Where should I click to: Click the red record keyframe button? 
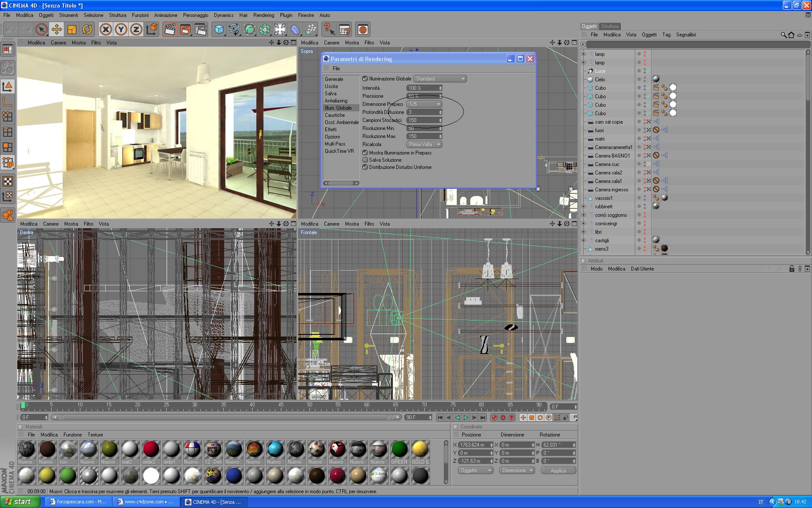tap(494, 417)
